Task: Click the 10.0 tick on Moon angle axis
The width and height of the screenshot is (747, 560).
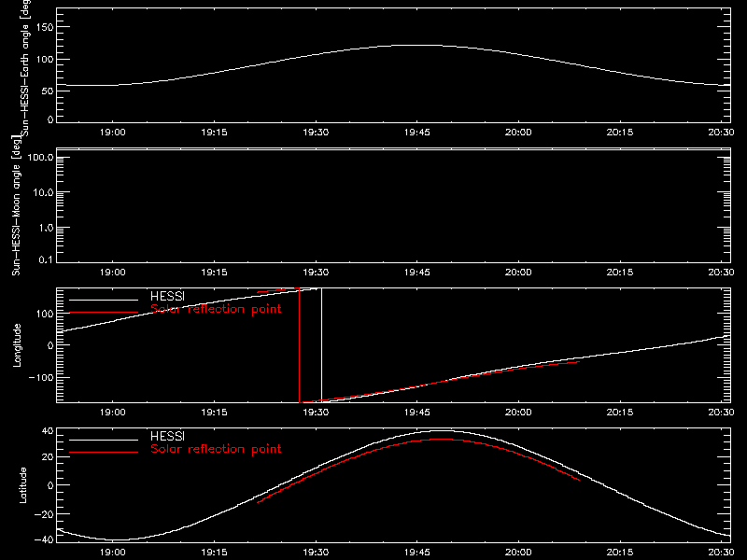Action: (43, 193)
